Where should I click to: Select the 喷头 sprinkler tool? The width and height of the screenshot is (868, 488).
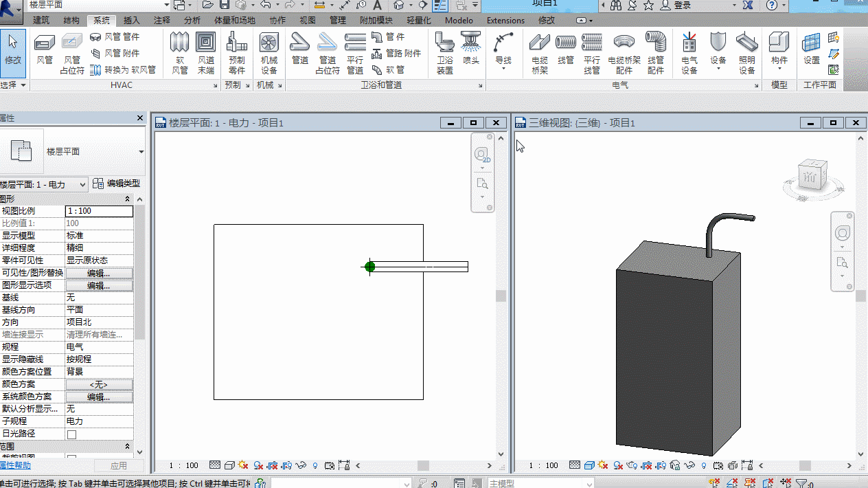(470, 49)
